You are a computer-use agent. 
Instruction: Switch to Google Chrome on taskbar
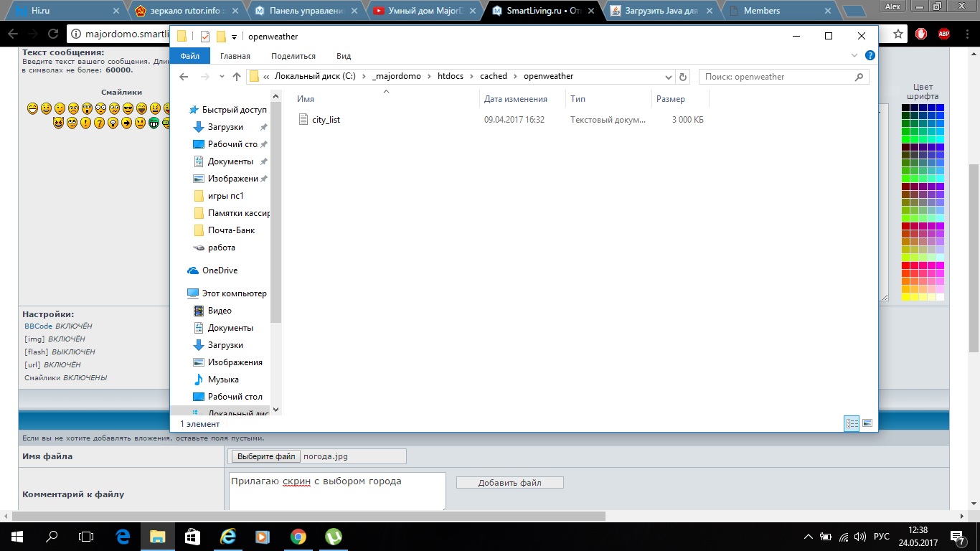(x=298, y=536)
